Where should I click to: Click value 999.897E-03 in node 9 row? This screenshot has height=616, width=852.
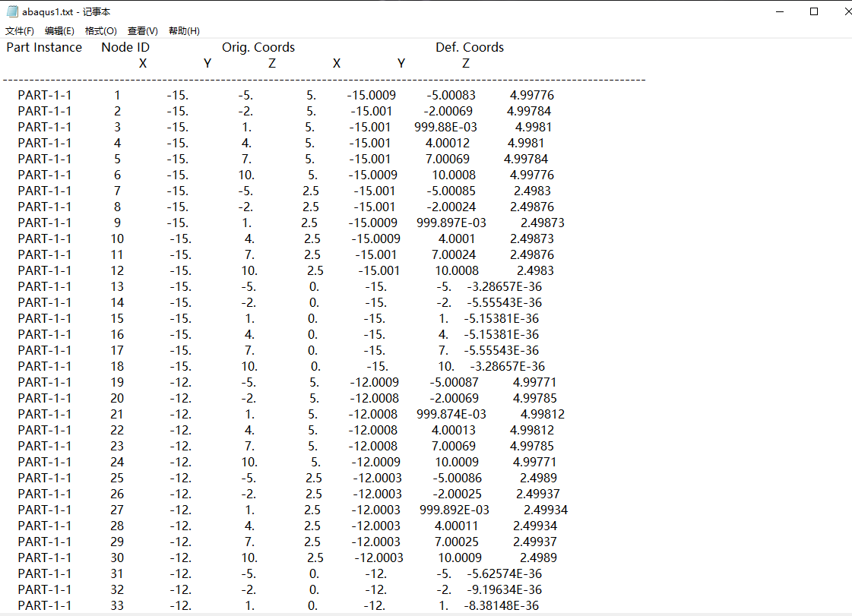pos(451,223)
